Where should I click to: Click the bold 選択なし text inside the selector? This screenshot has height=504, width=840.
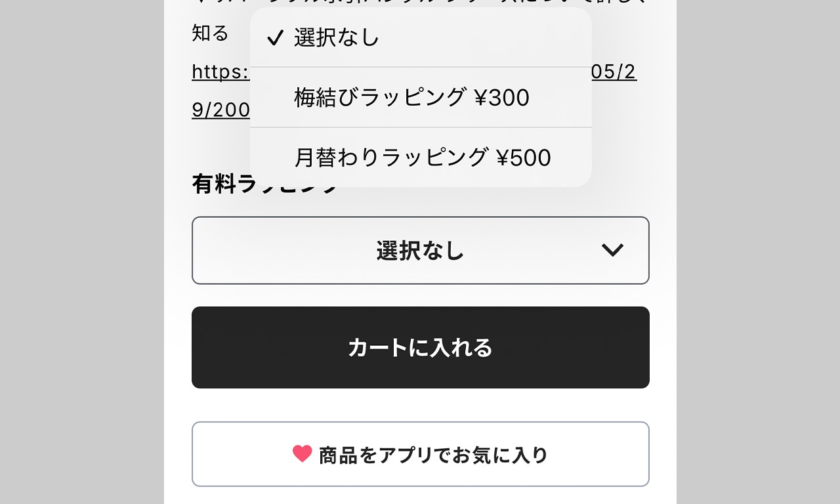click(x=421, y=251)
